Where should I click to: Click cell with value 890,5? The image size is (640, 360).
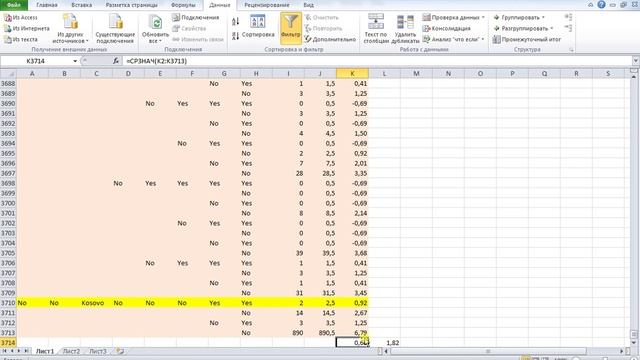[x=320, y=333]
